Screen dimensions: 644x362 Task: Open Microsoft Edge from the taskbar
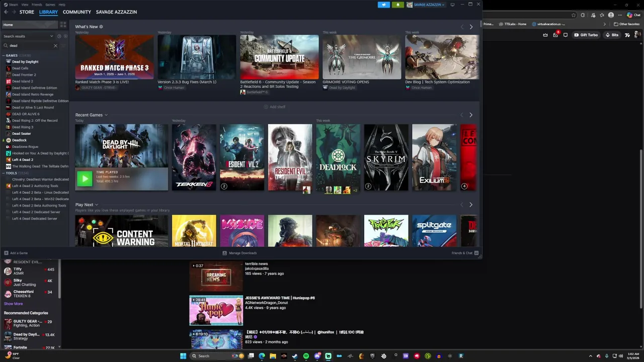click(262, 356)
